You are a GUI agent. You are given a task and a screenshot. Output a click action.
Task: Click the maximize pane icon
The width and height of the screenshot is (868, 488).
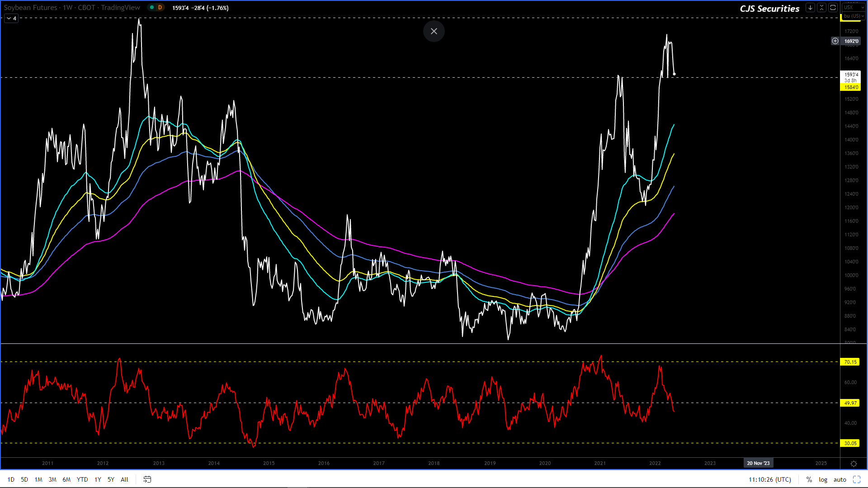coord(833,8)
